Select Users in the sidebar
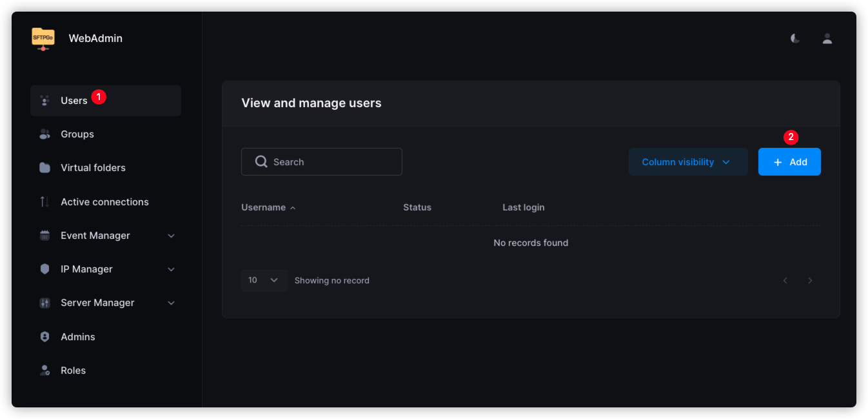The image size is (868, 419). click(74, 101)
